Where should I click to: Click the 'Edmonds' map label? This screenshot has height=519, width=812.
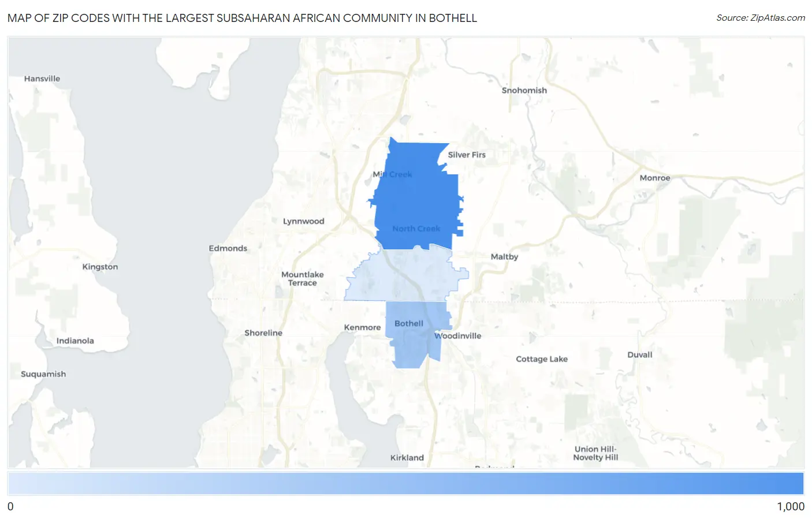[228, 248]
